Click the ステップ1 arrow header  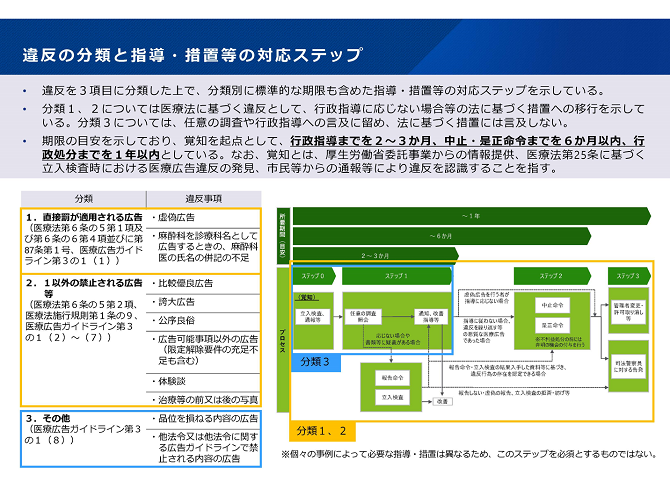tap(397, 276)
